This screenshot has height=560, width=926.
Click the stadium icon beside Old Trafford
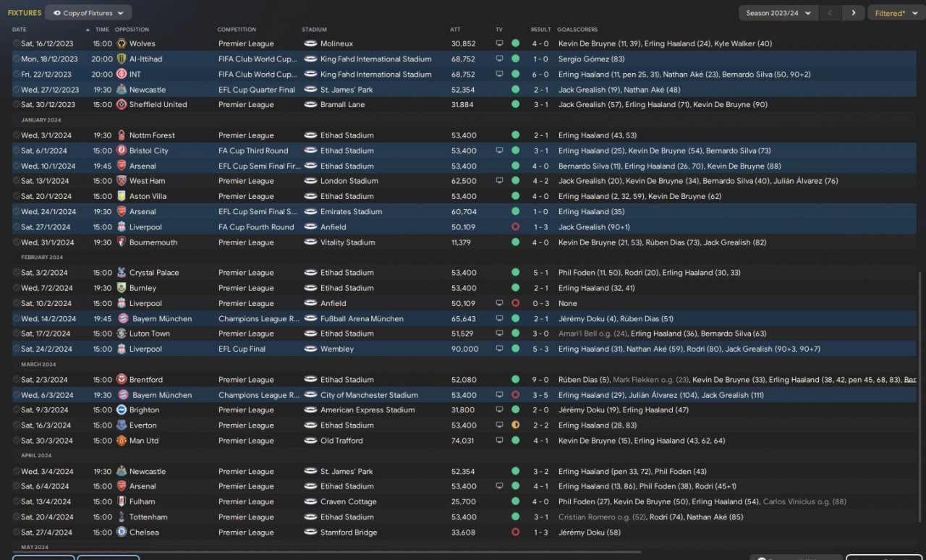[310, 441]
